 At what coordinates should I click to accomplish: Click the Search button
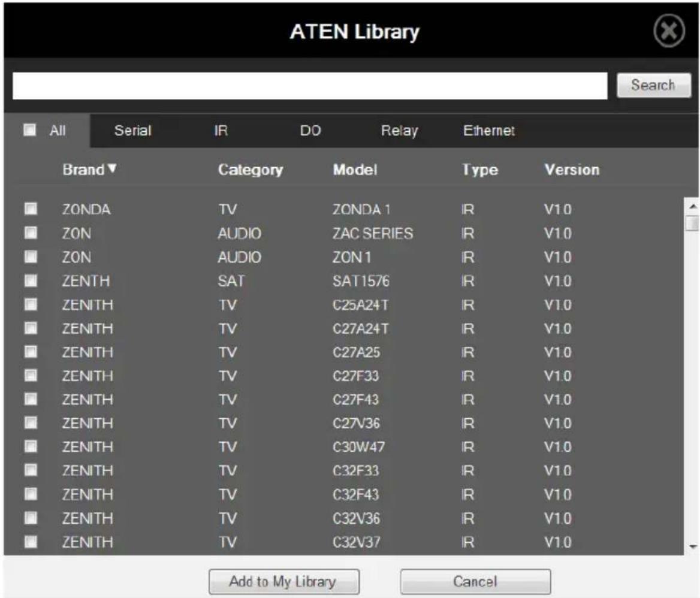654,85
